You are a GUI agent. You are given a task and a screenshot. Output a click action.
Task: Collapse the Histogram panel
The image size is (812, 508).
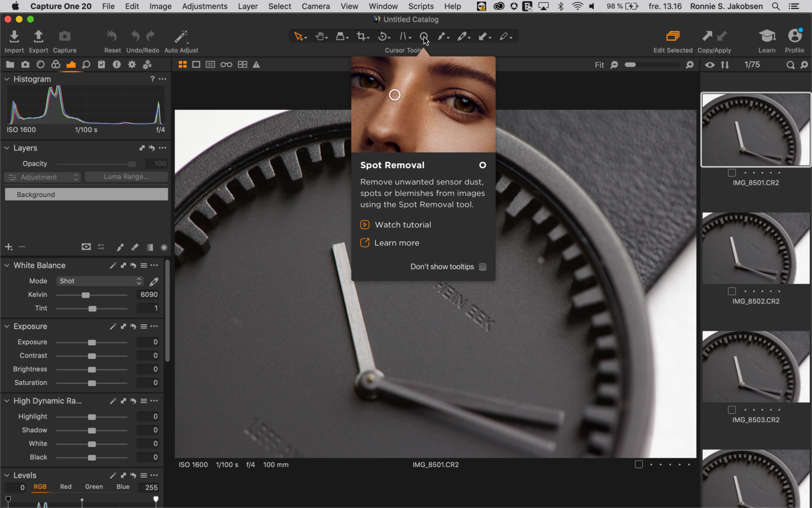coord(7,79)
